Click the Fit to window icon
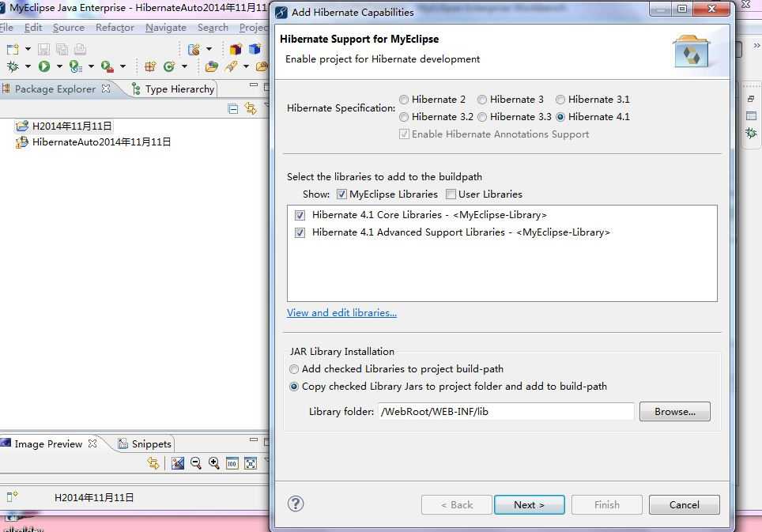Image resolution: width=762 pixels, height=532 pixels. pos(251,463)
